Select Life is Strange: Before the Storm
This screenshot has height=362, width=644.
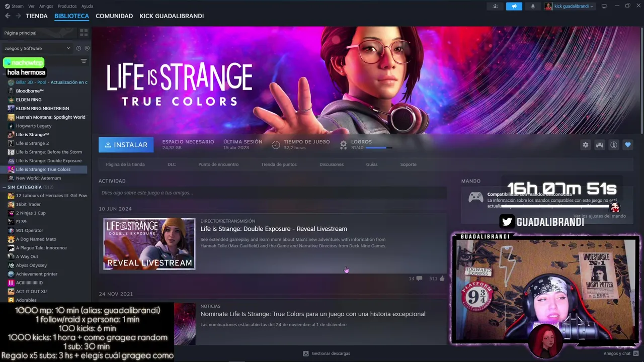click(49, 152)
